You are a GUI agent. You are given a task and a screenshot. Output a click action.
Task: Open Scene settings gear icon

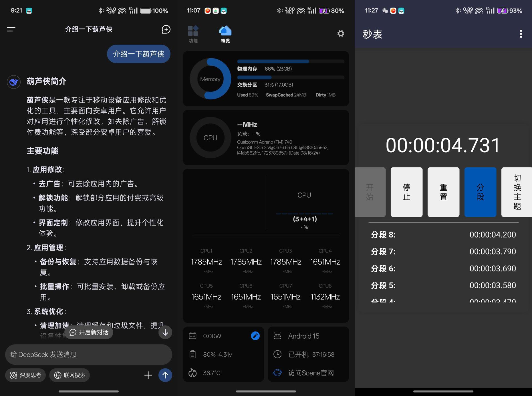(341, 34)
